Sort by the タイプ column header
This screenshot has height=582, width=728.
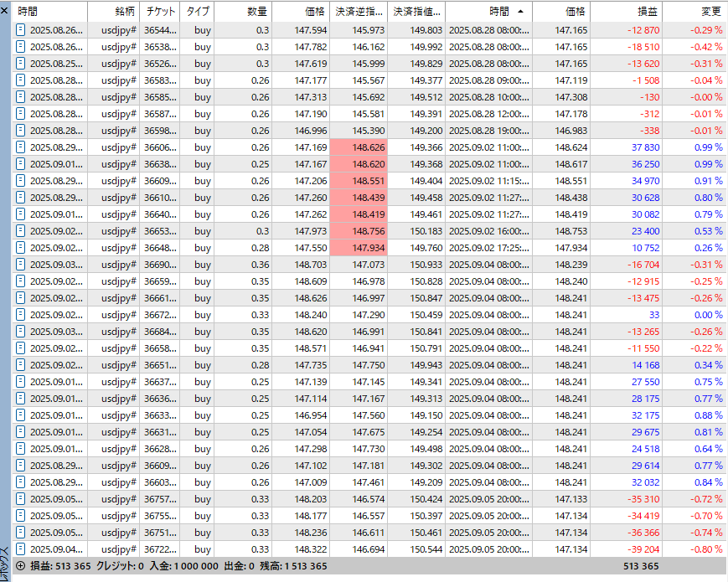[198, 11]
